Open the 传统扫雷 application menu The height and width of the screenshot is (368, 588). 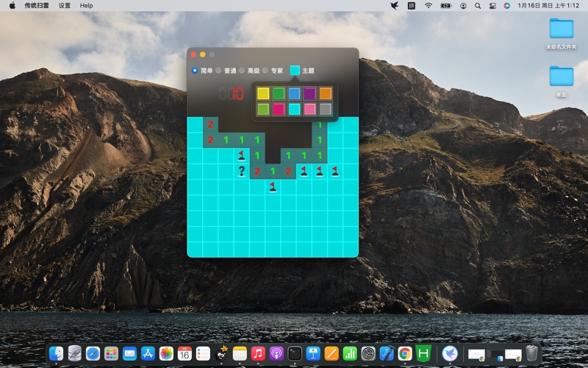click(37, 5)
